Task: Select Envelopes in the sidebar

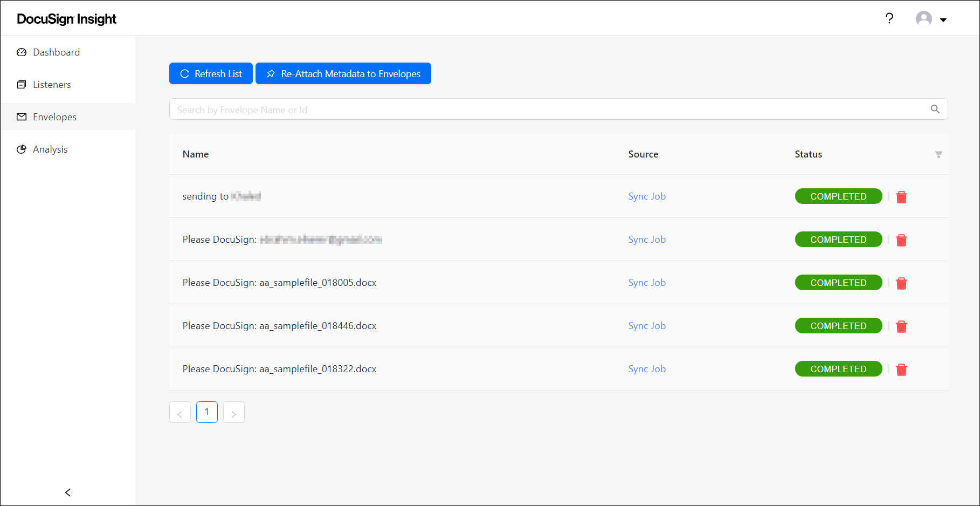Action: point(54,117)
